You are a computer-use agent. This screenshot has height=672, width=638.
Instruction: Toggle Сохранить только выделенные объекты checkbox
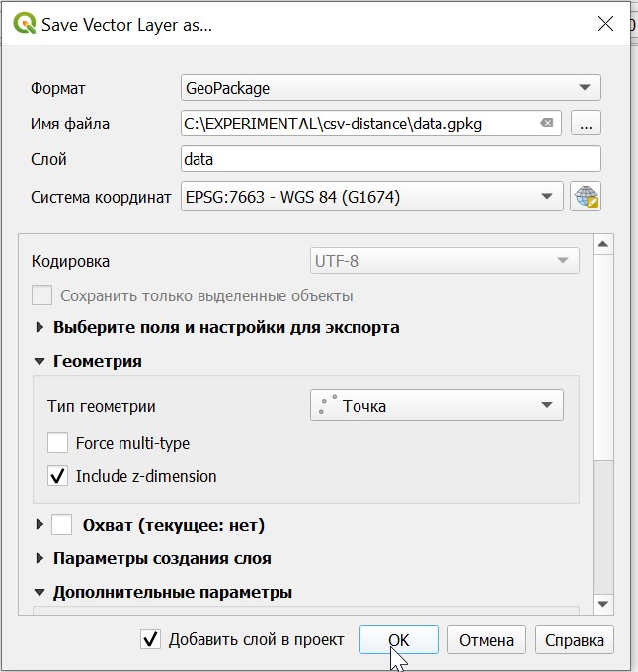click(41, 295)
